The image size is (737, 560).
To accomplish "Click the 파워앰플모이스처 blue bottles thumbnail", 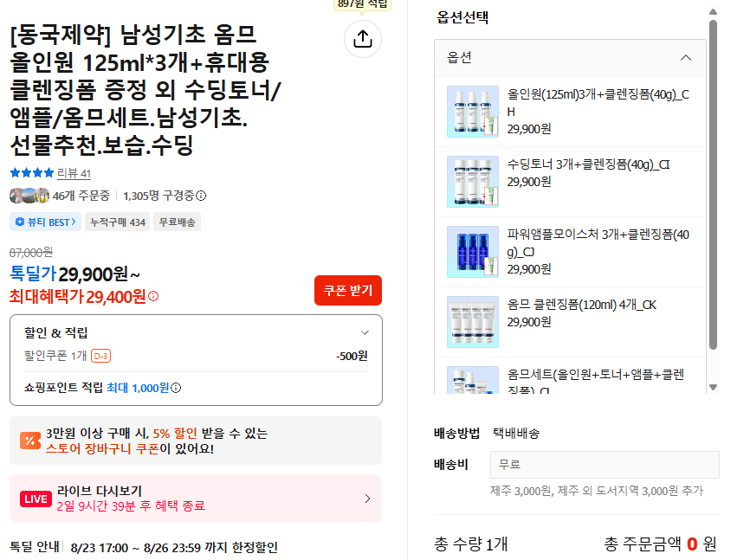I will (473, 251).
